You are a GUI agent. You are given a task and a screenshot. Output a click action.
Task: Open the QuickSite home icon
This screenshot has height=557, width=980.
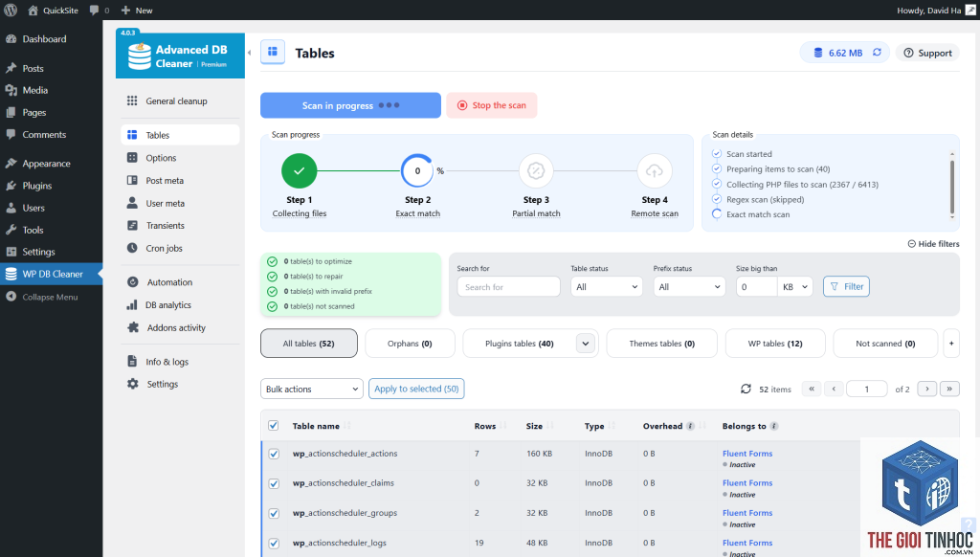click(x=33, y=10)
